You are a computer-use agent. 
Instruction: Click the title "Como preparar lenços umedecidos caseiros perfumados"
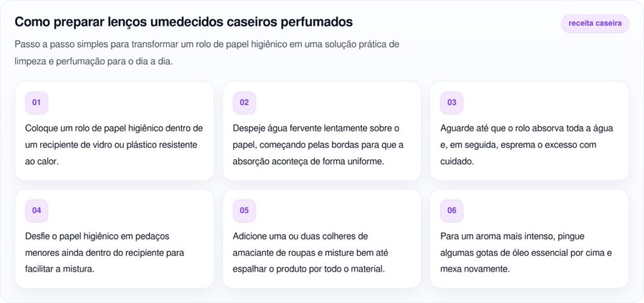pyautogui.click(x=184, y=22)
